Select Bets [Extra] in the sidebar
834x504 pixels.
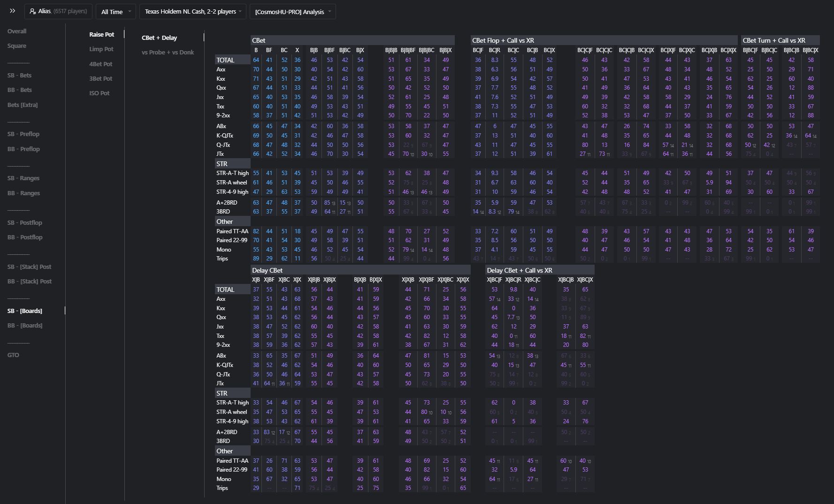(23, 105)
